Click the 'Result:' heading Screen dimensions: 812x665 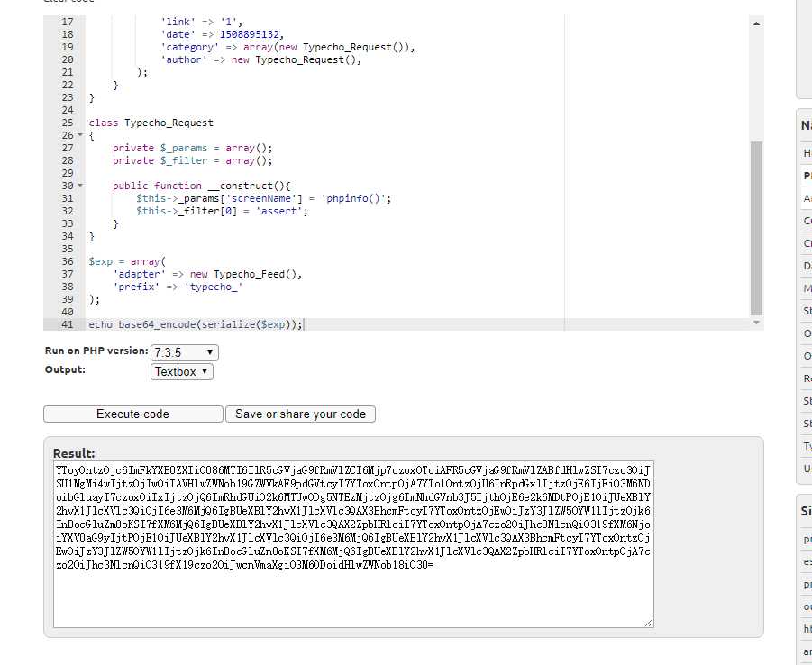click(74, 453)
